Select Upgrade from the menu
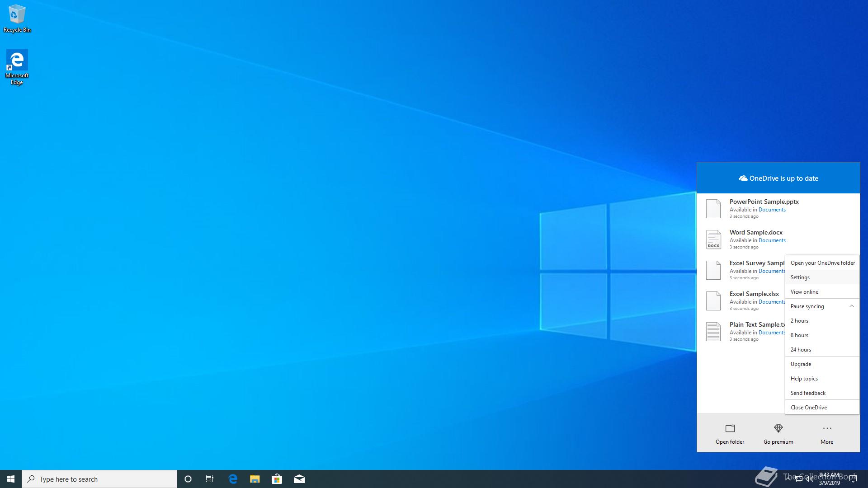The width and height of the screenshot is (868, 488). [822, 364]
